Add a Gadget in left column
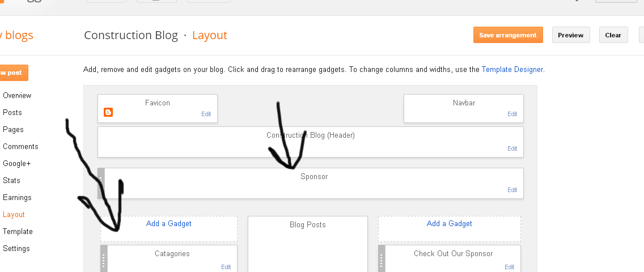Image resolution: width=644 pixels, height=272 pixels. coord(169,224)
